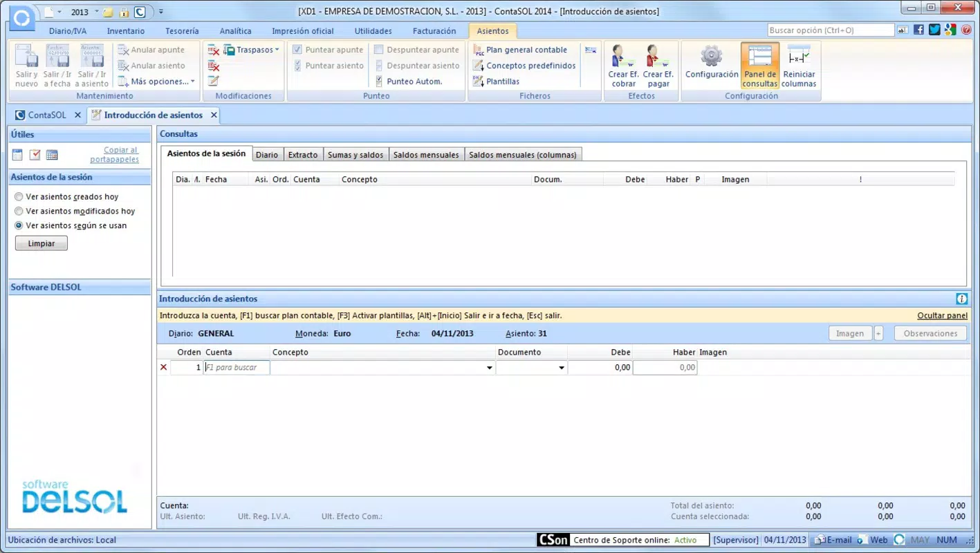This screenshot has height=553, width=980.
Task: Click Salir / Ir a asiento icon
Action: (92, 66)
